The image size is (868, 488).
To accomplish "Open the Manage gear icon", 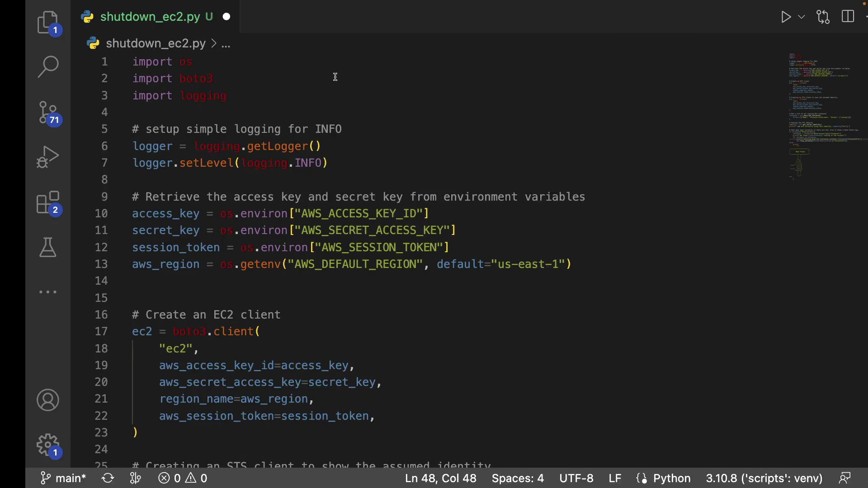I will coord(48,445).
